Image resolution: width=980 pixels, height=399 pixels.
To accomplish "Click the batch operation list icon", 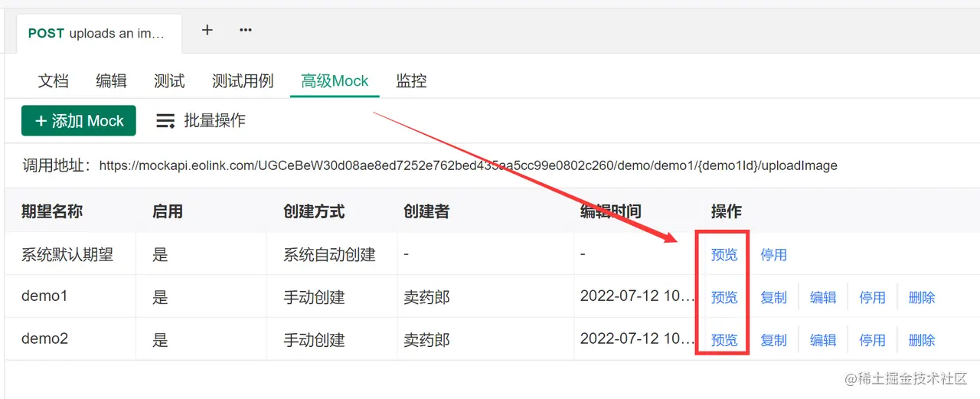I will point(165,121).
